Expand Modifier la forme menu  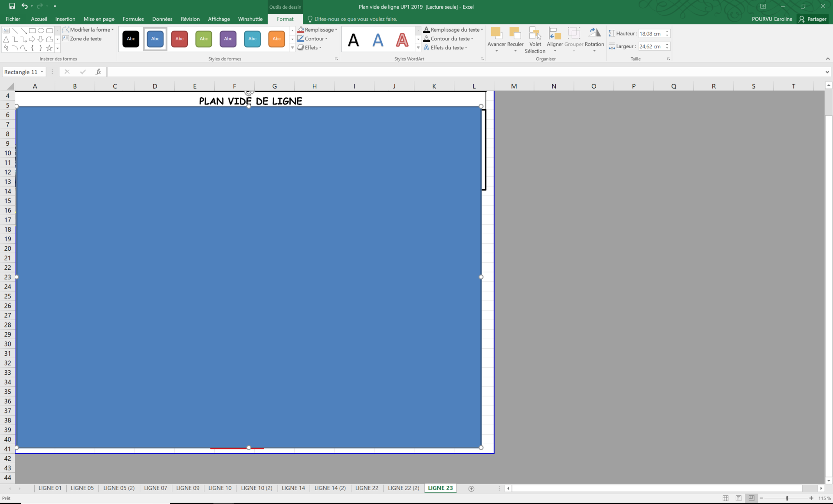click(x=89, y=29)
